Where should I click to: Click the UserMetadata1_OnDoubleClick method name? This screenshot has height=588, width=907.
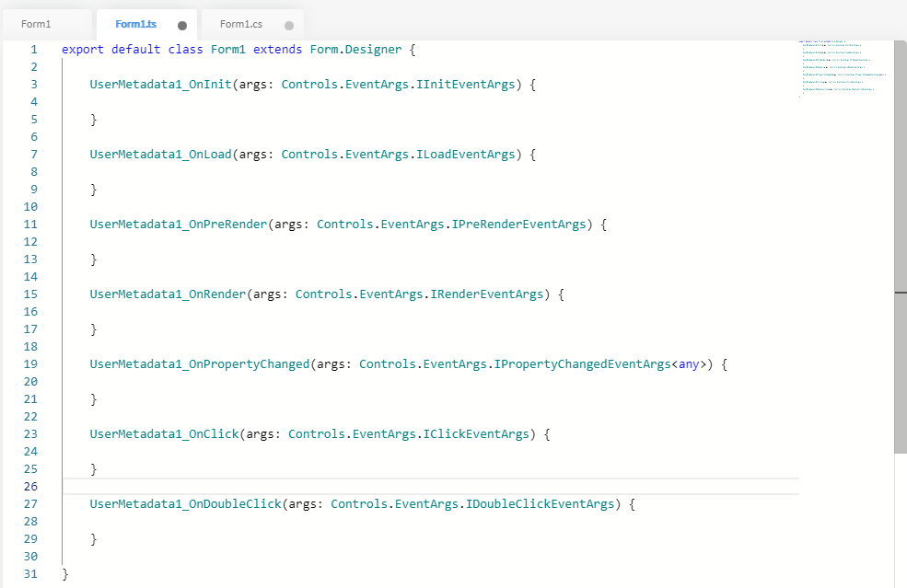coord(185,504)
